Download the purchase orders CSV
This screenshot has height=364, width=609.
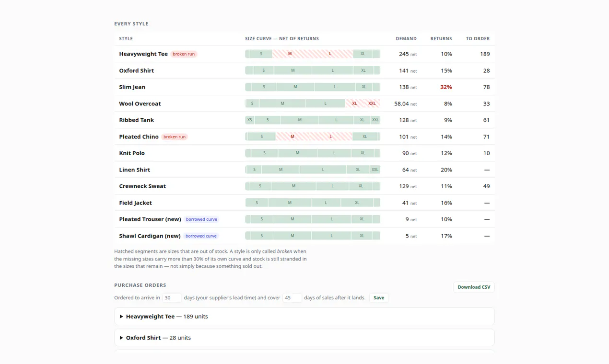(474, 287)
